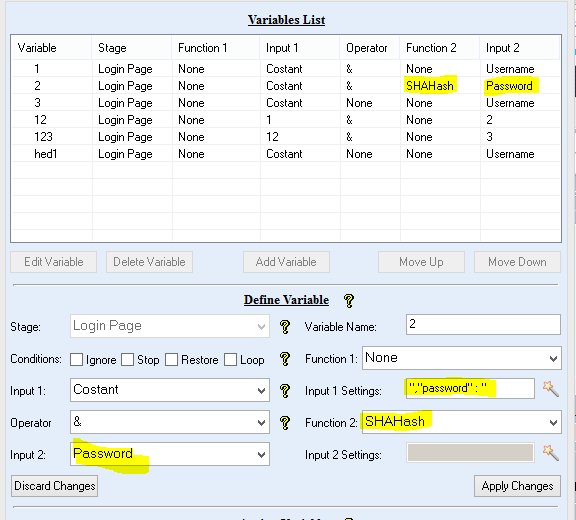576x520 pixels.
Task: Click the Apply Changes button
Action: [x=517, y=486]
